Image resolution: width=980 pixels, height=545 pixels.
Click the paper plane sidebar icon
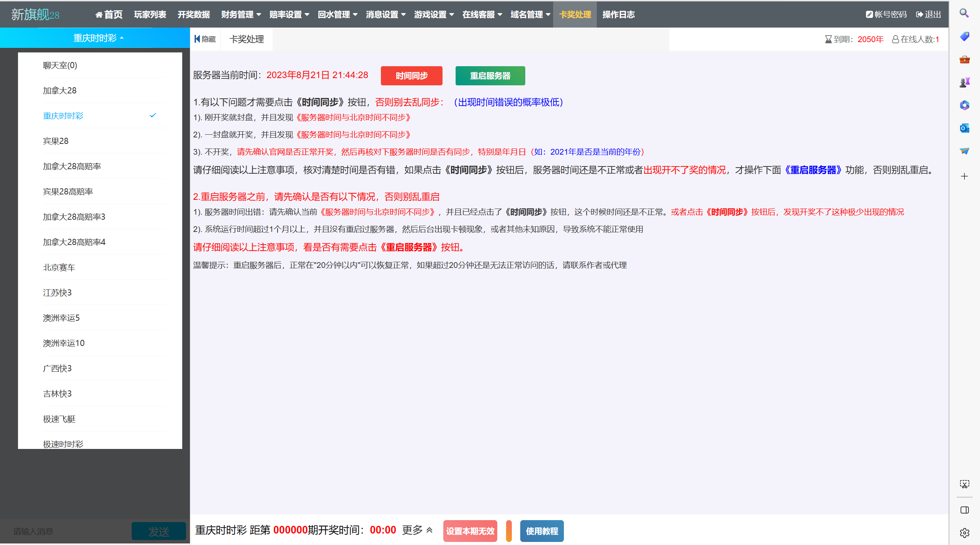(964, 151)
